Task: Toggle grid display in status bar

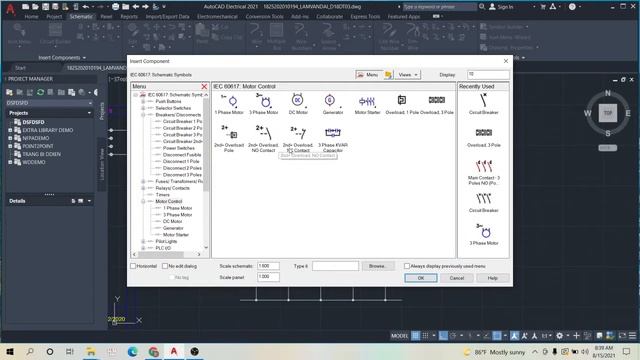Action: (416, 336)
